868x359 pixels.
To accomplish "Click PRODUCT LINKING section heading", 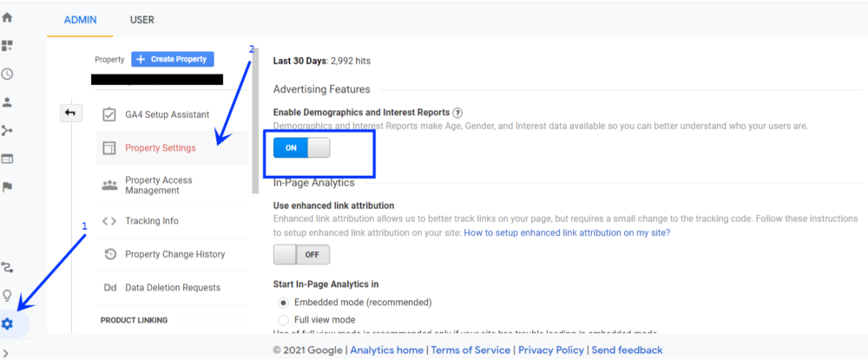I will [x=134, y=320].
